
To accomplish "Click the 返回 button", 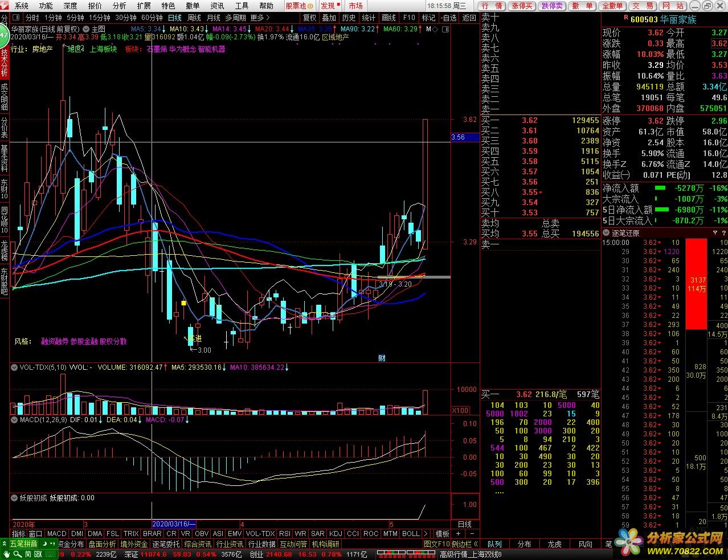I will (469, 18).
